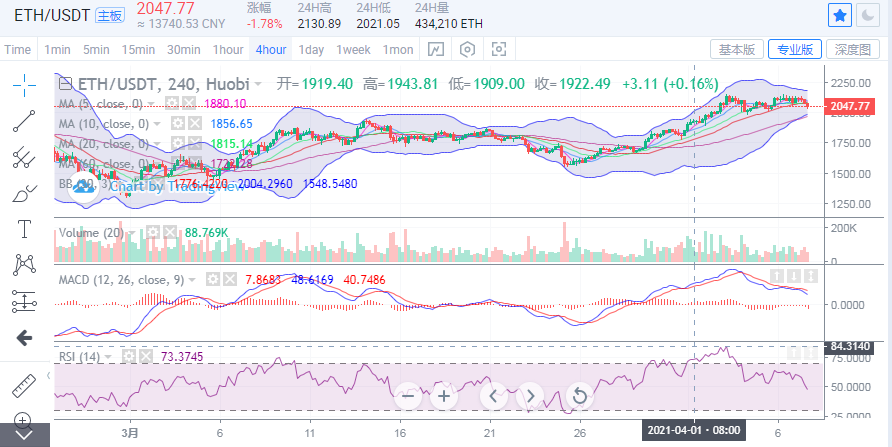
Task: Expand the MA (10, close, 0) indicator dropdown
Action: click(x=158, y=123)
